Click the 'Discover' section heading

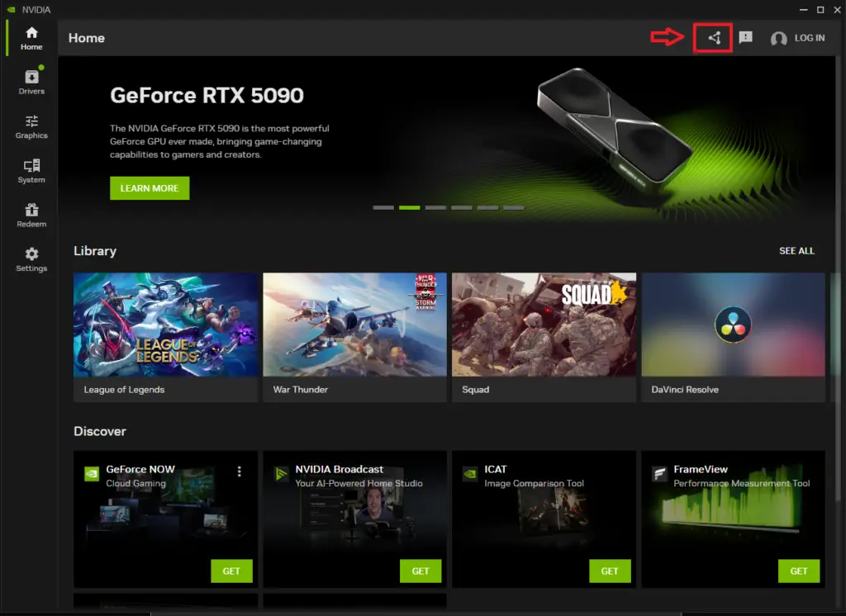tap(100, 431)
